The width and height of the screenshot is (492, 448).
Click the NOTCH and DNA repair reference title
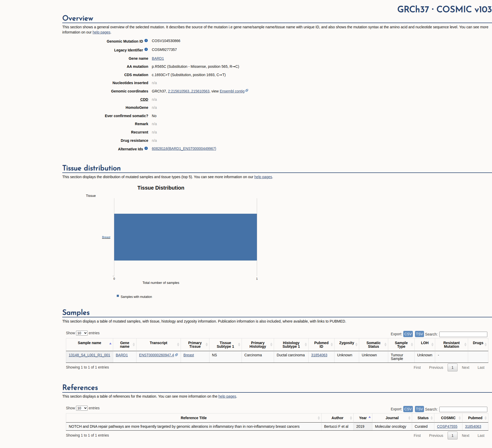pos(184,426)
